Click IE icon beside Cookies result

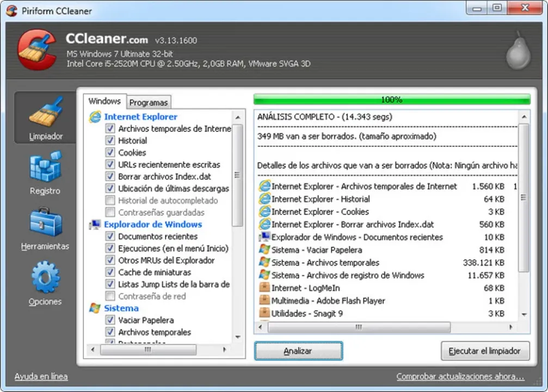[264, 212]
